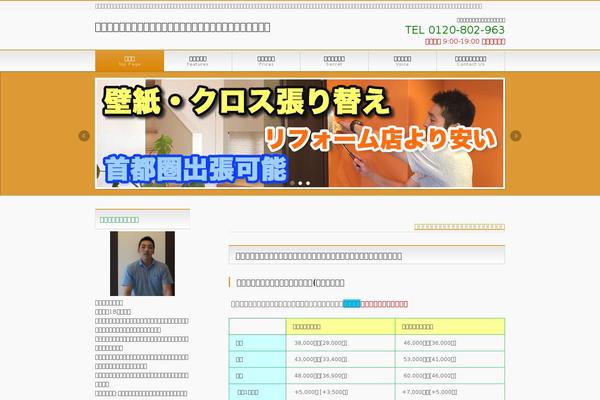This screenshot has height=400, width=600.
Task: Open the Voice navigation tab
Action: pos(402,61)
